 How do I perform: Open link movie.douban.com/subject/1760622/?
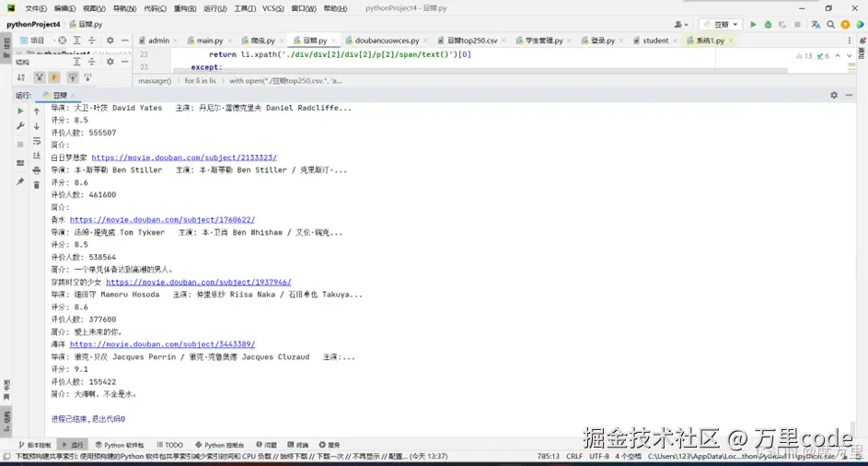point(162,220)
